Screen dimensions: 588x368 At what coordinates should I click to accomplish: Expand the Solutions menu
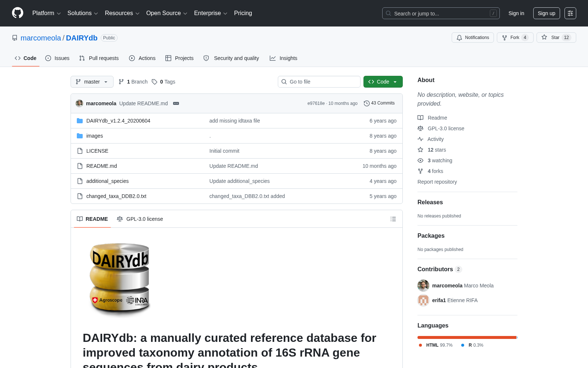click(83, 13)
